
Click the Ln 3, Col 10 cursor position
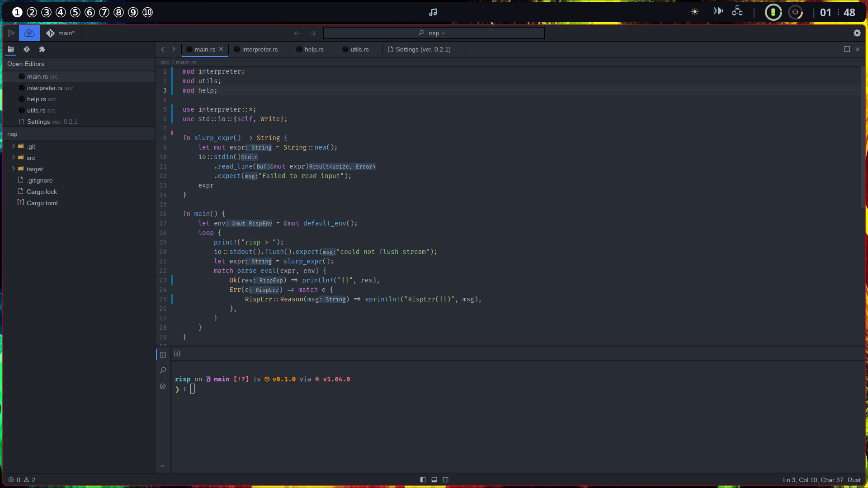(x=813, y=480)
